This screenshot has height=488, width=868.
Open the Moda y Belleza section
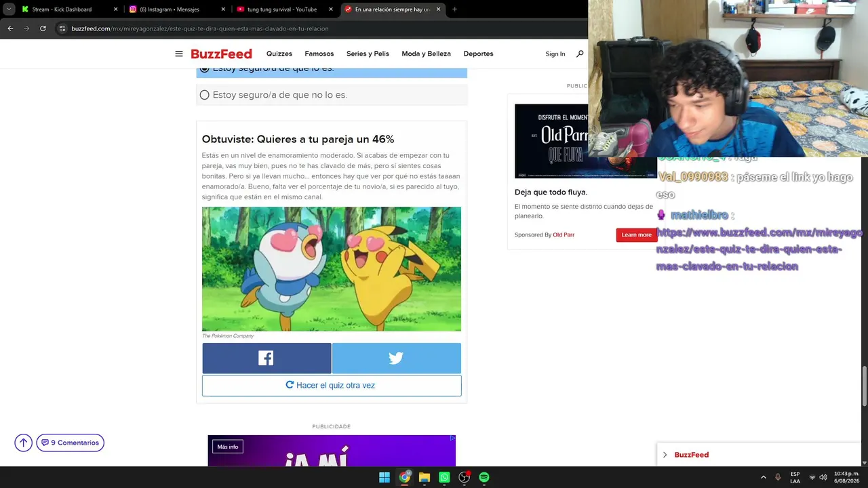[426, 54]
